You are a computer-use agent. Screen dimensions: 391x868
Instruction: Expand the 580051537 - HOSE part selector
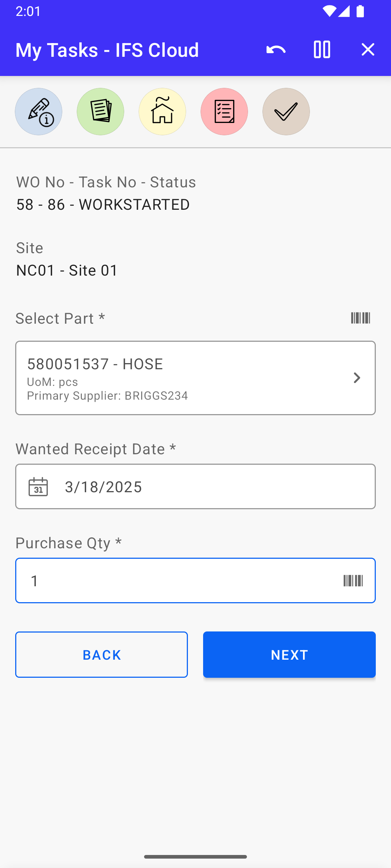pyautogui.click(x=181, y=378)
